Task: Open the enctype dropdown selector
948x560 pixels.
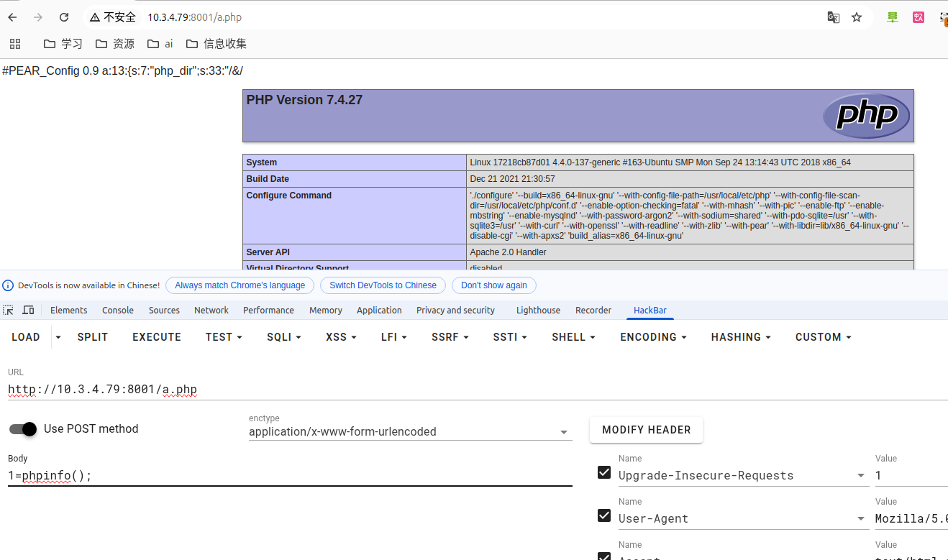Action: pyautogui.click(x=410, y=432)
